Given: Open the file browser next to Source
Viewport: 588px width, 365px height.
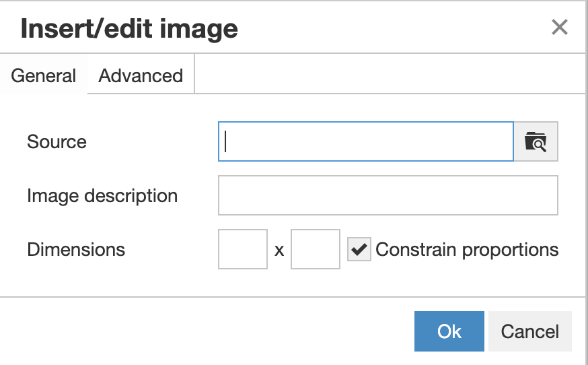Looking at the screenshot, I should [x=536, y=141].
